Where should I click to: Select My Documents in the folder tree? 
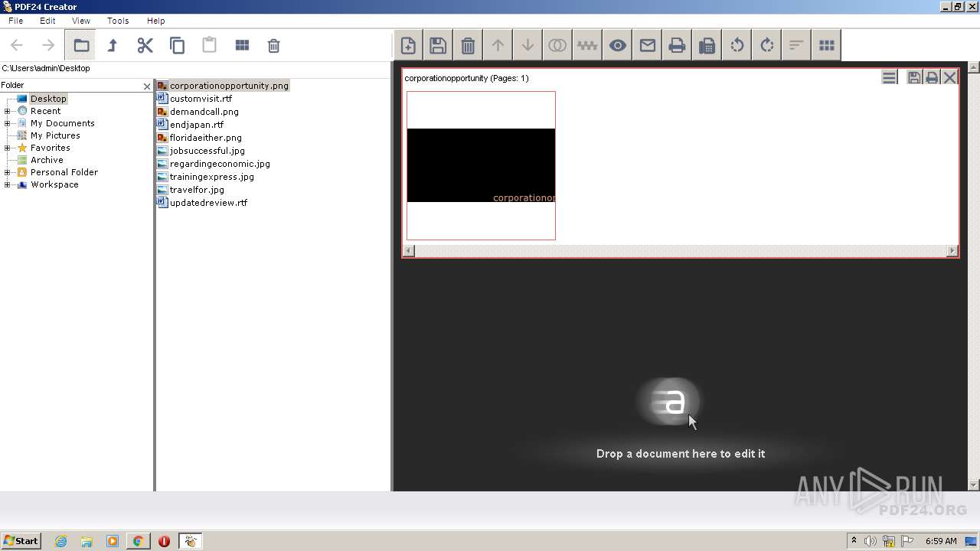pyautogui.click(x=62, y=123)
